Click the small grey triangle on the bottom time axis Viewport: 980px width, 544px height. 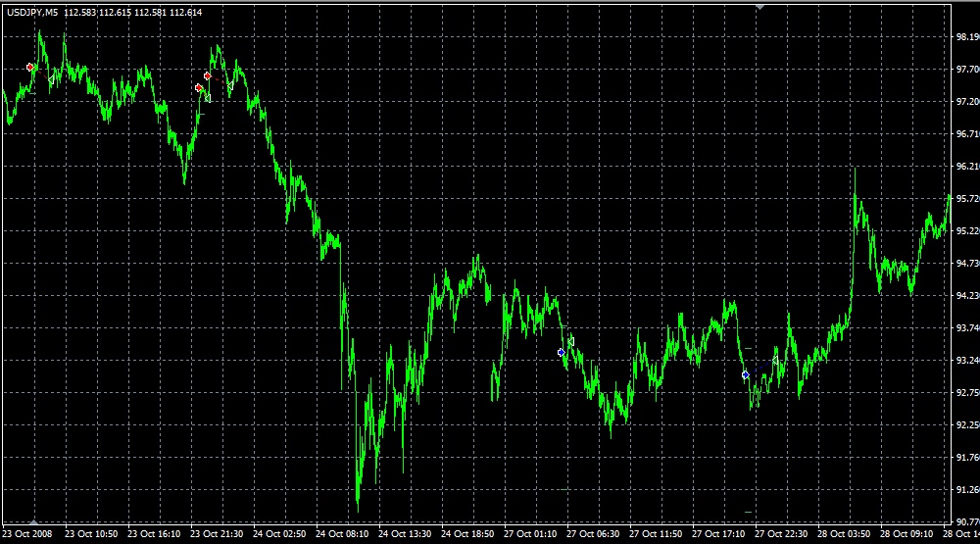coord(34,521)
